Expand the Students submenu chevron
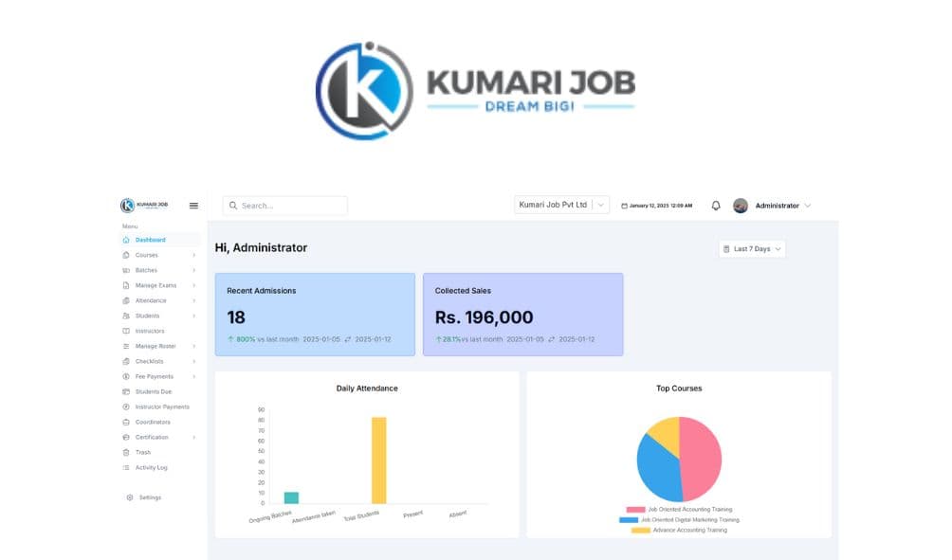The height and width of the screenshot is (560, 952). tap(194, 316)
